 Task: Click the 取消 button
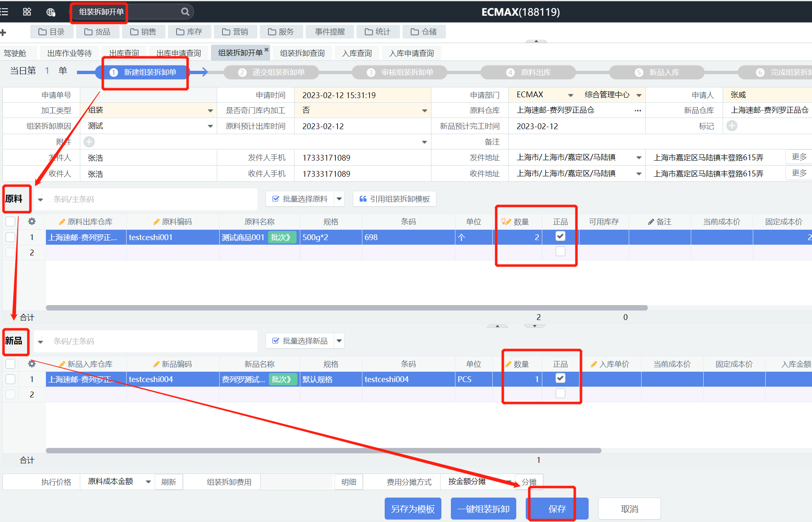point(630,509)
